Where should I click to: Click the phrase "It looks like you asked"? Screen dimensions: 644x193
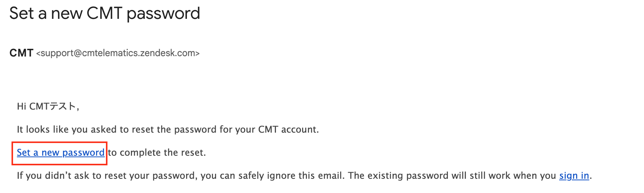67,130
